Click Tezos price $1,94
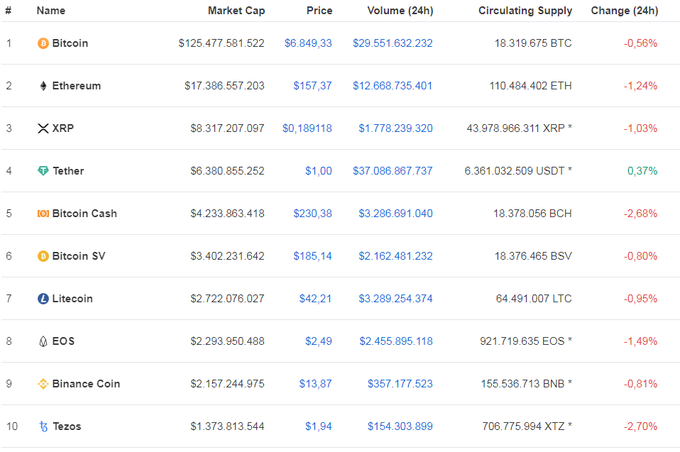 (x=318, y=426)
